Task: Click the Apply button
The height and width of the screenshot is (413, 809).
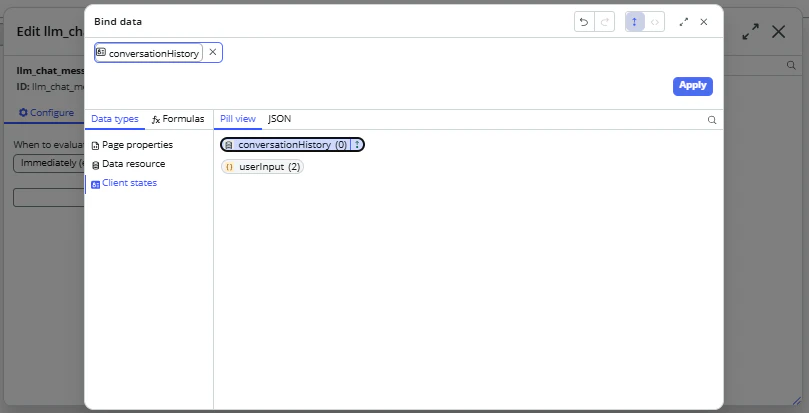Action: click(x=692, y=86)
